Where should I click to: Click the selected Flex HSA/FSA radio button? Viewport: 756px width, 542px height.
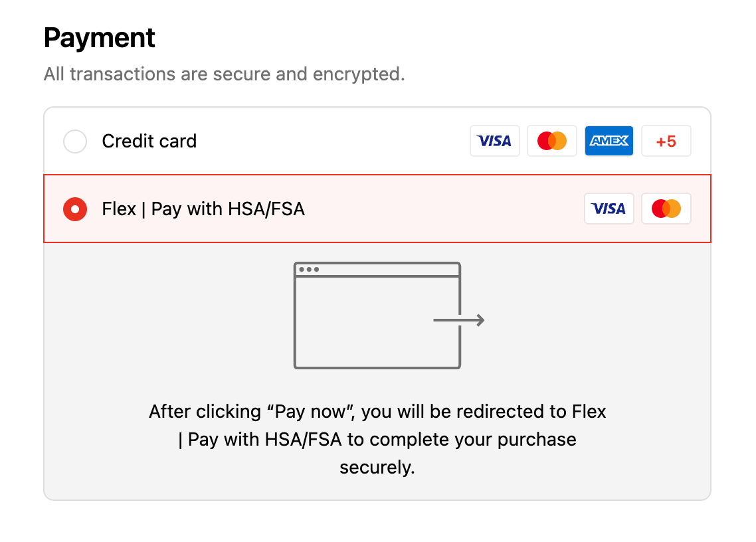75,209
